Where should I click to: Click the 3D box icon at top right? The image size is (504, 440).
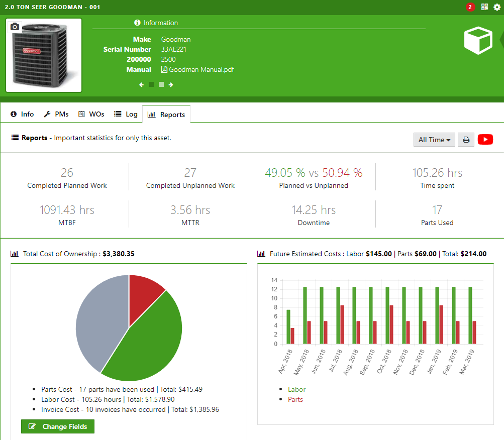click(477, 41)
